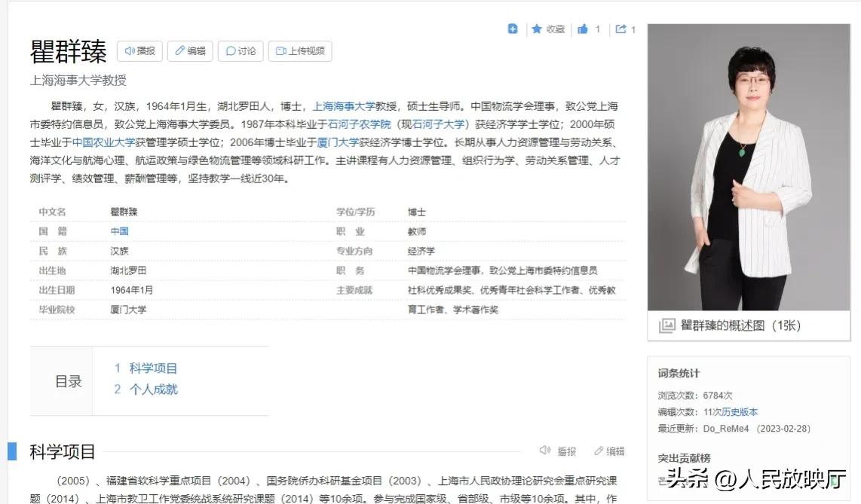Click the 播报 icon next to 科学项目 heading
The image size is (861, 504).
click(546, 450)
